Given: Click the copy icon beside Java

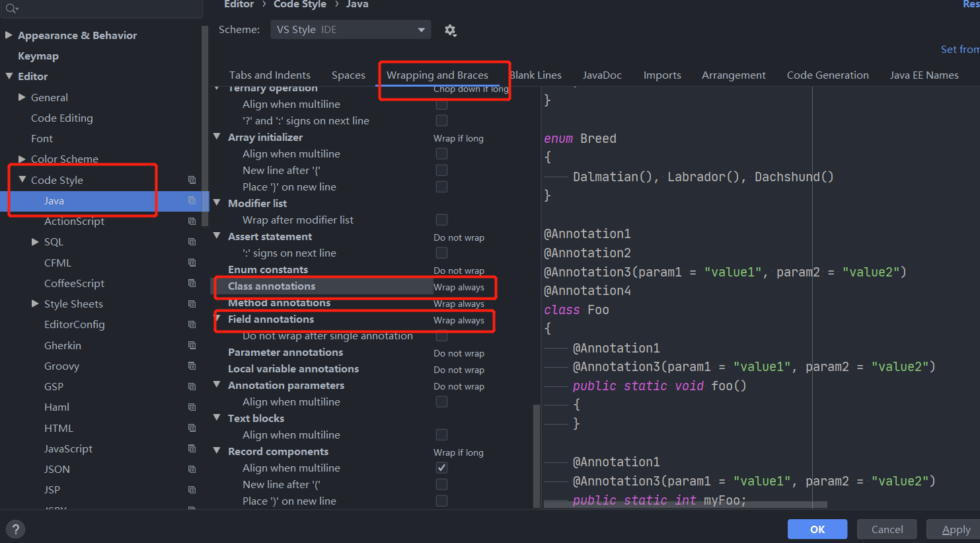Looking at the screenshot, I should [192, 200].
